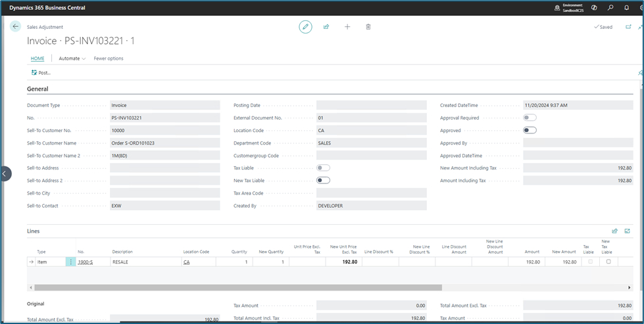The width and height of the screenshot is (644, 324).
Task: Switch to the HOME tab
Action: (37, 58)
